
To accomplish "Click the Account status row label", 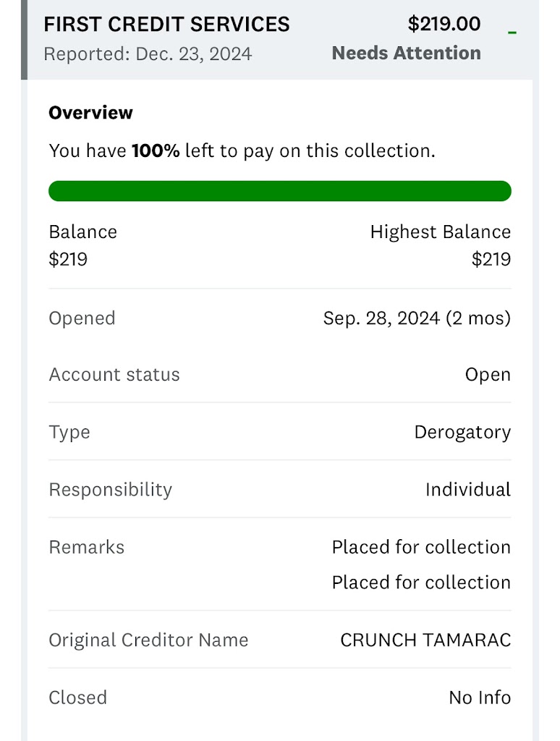I will 114,375.
